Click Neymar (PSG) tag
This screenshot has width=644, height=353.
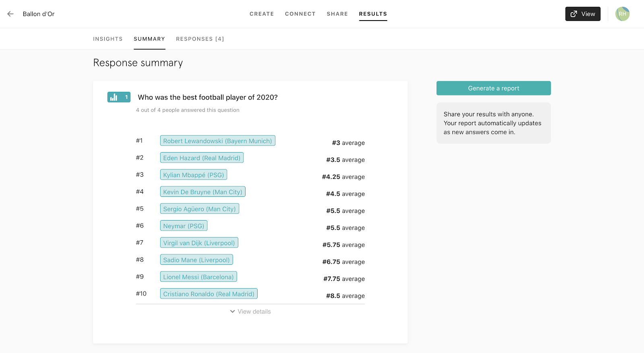(184, 226)
